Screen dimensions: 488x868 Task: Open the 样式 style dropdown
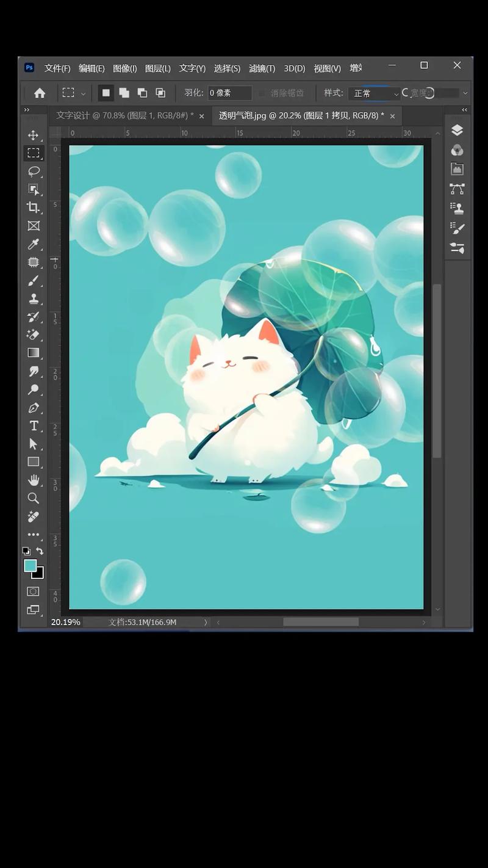[x=374, y=93]
